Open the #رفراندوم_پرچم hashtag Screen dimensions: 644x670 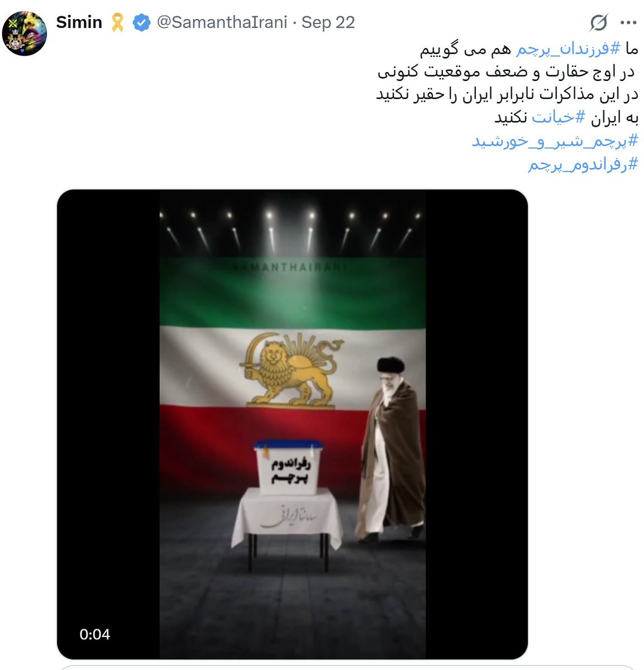tap(583, 164)
